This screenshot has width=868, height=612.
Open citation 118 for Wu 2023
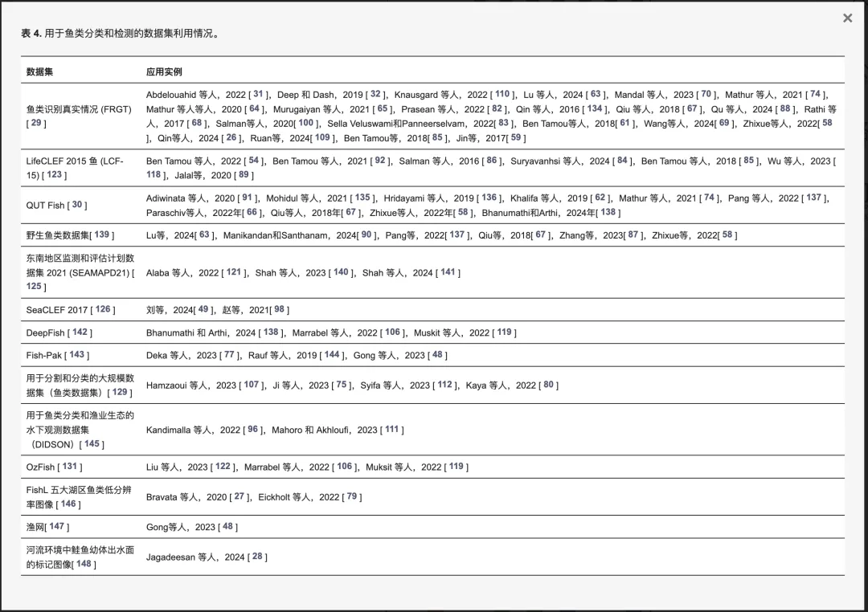pos(154,174)
